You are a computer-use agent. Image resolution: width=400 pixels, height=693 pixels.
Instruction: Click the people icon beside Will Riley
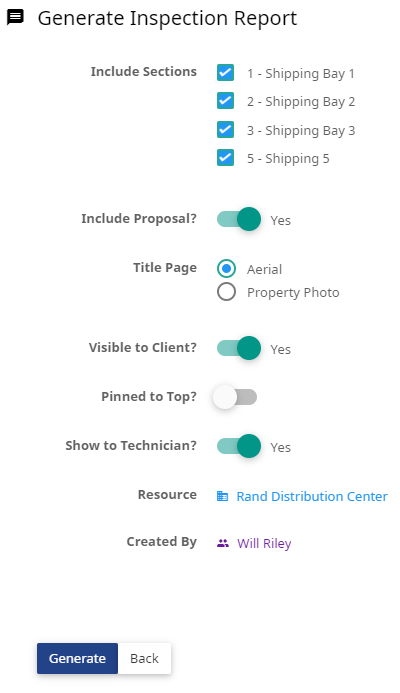point(223,543)
